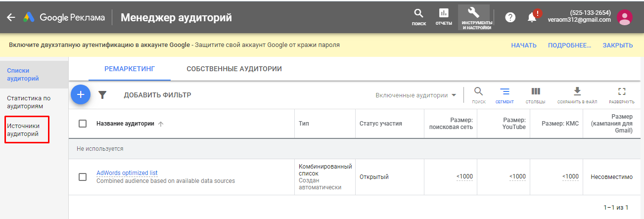Screen dimensions: 644x219
Task: Open the help question mark icon
Action: pyautogui.click(x=510, y=17)
